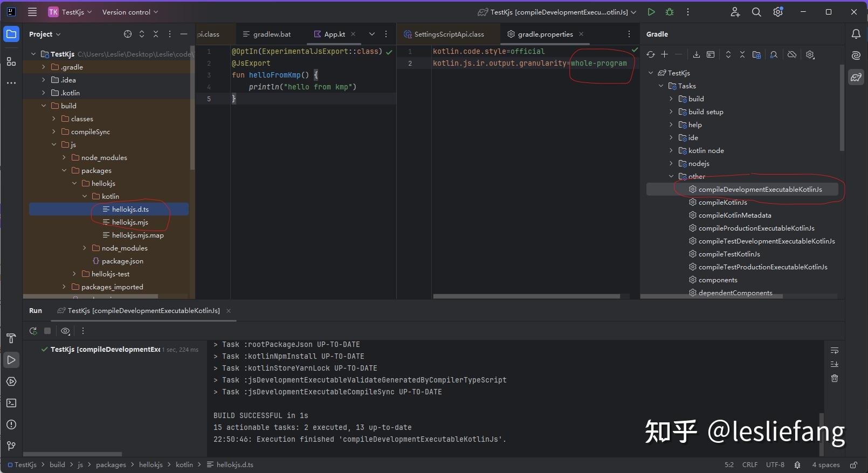Image resolution: width=868 pixels, height=473 pixels.
Task: Toggle Gradle offline mode
Action: (792, 54)
